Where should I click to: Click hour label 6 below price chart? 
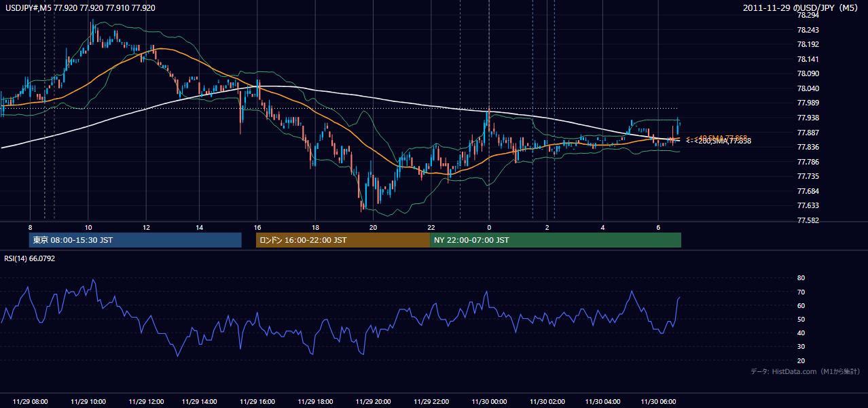point(657,226)
